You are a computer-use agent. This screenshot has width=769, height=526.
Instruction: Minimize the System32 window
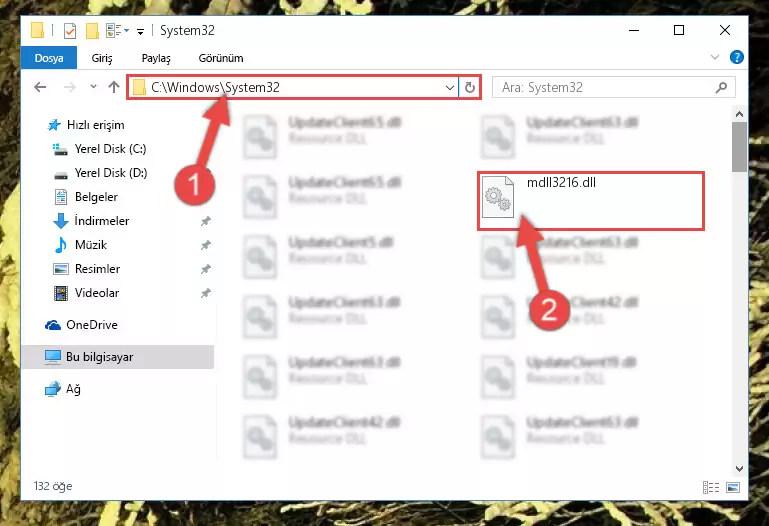pos(634,30)
